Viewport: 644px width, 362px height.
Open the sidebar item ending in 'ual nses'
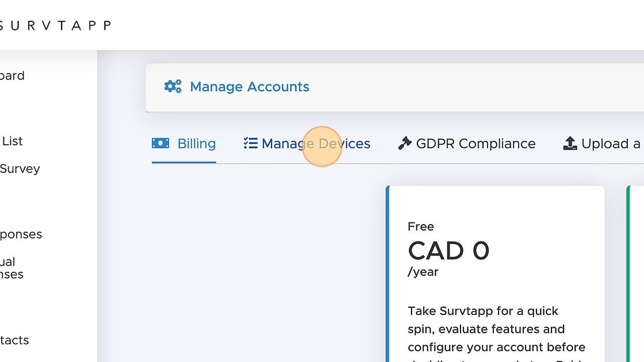pos(11,268)
